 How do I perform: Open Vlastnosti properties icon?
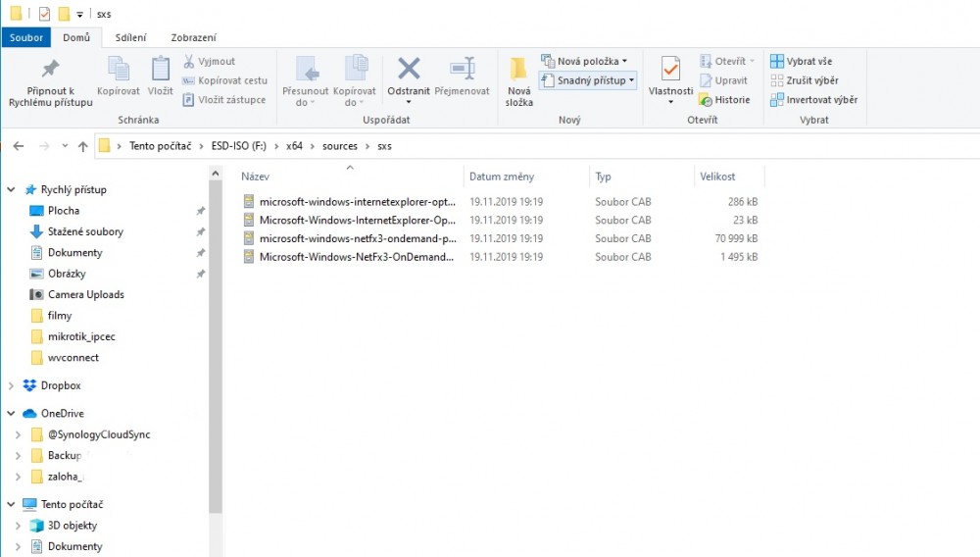point(670,71)
